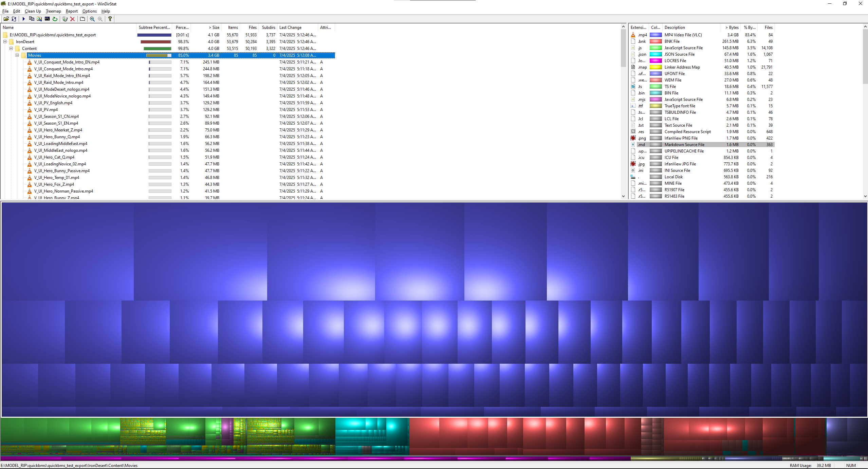Click the Content folder icon
Screen dimensions: 868x469
tap(18, 49)
